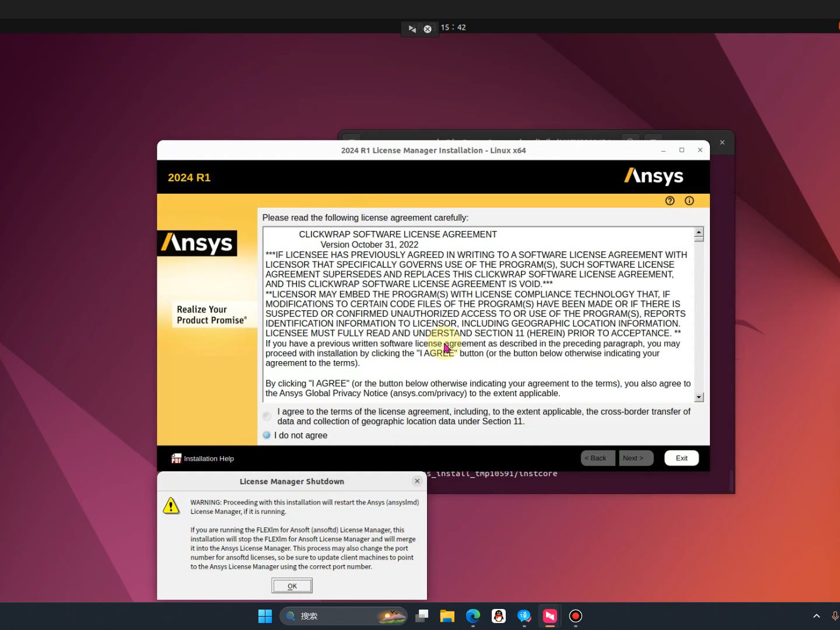
Task: Click the installer window title bar text
Action: 433,150
